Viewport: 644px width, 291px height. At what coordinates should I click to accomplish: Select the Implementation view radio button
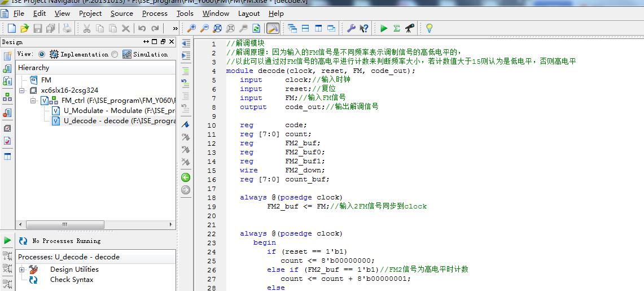pos(42,54)
